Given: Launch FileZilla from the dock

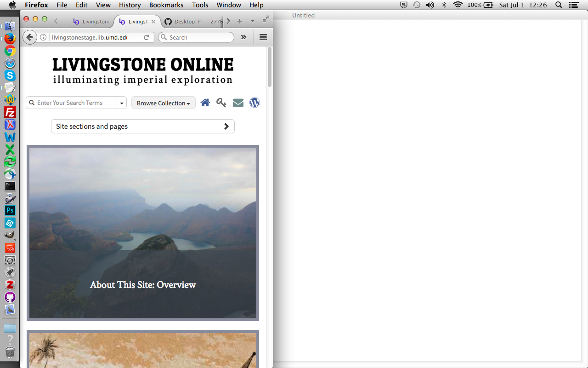Looking at the screenshot, I should click(10, 112).
